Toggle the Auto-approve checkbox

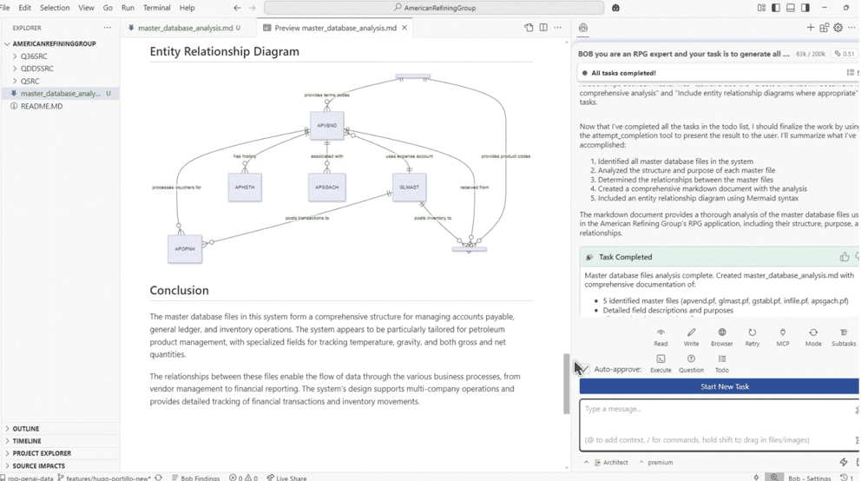pos(584,369)
